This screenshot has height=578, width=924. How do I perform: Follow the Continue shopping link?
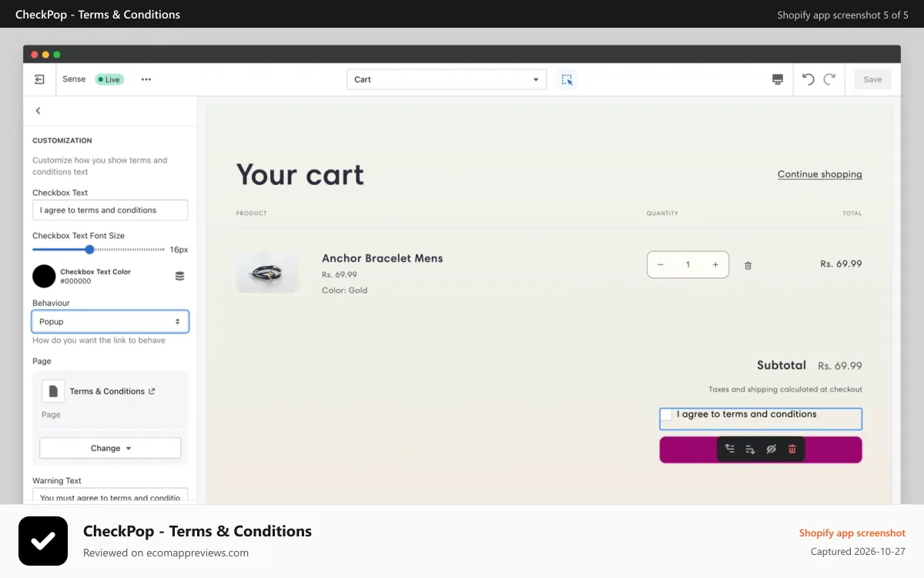(x=819, y=174)
